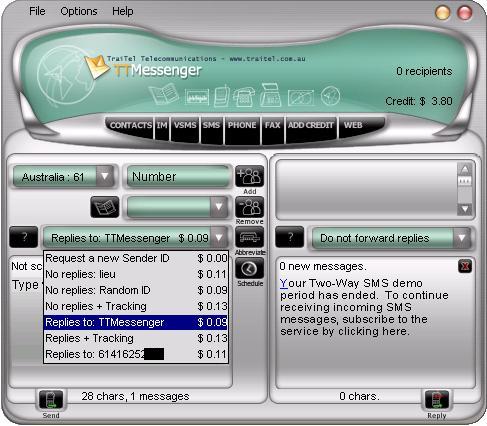Open the address book icon beside the group dropdown
The height and width of the screenshot is (426, 487).
pyautogui.click(x=105, y=207)
